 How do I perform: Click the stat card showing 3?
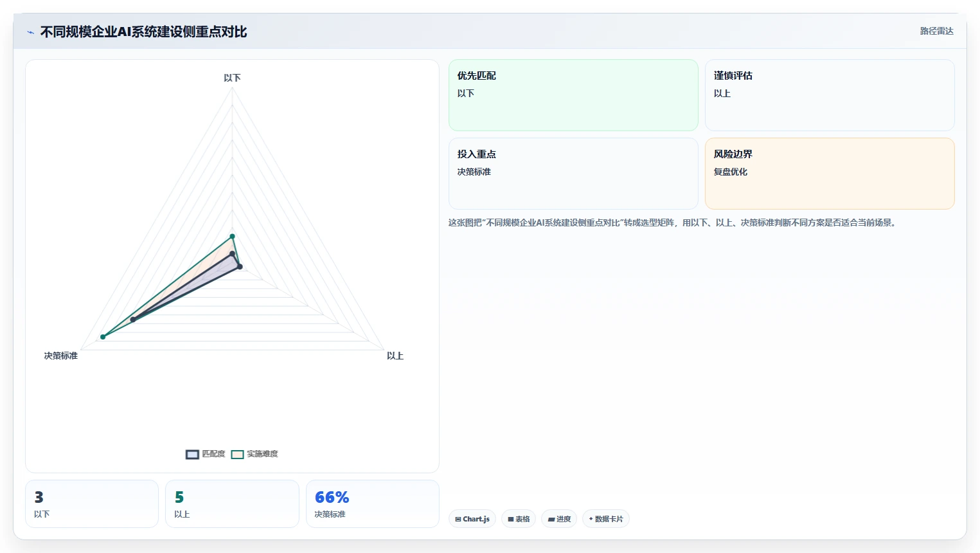point(92,504)
